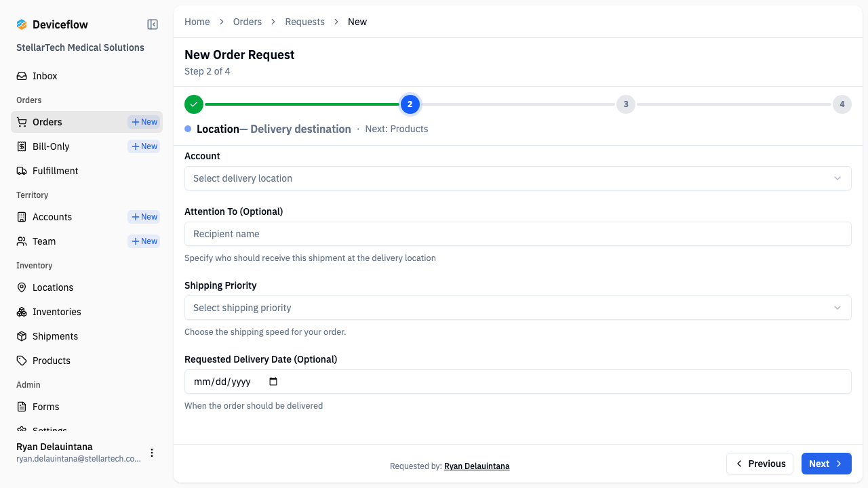This screenshot has height=488, width=868.
Task: Go to Requests breadcrumb
Action: pos(305,22)
